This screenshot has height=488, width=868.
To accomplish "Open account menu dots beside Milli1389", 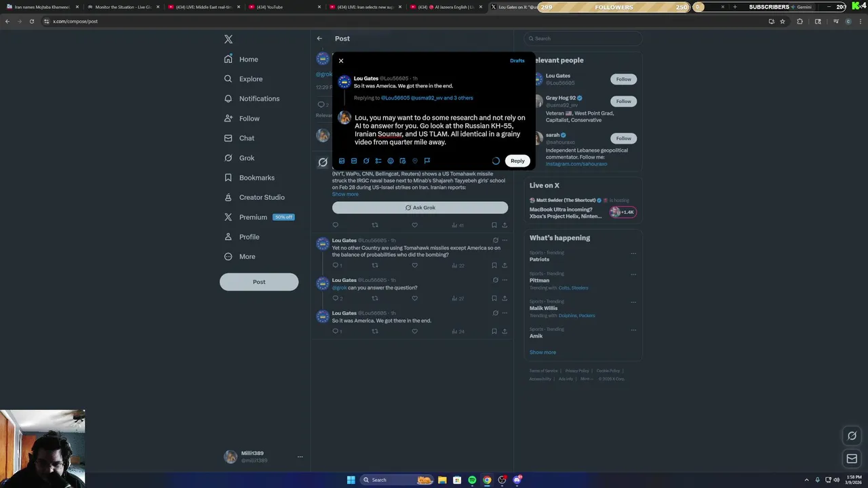I will click(x=300, y=457).
